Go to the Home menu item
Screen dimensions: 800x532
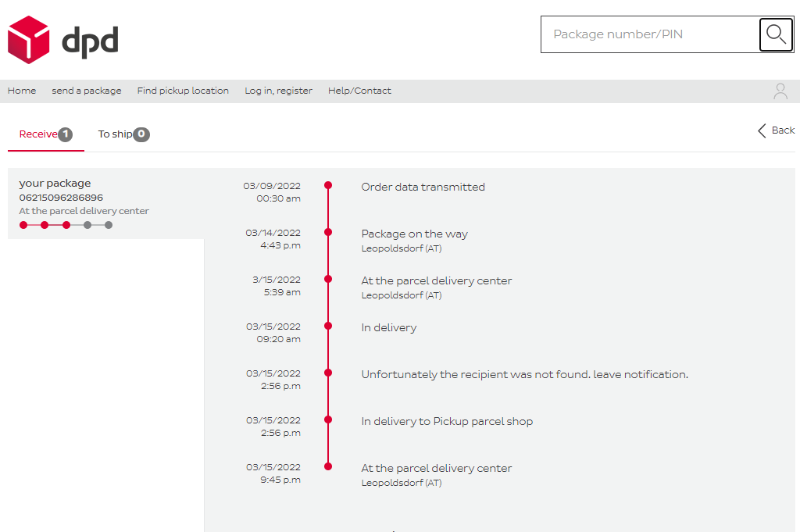click(x=22, y=91)
